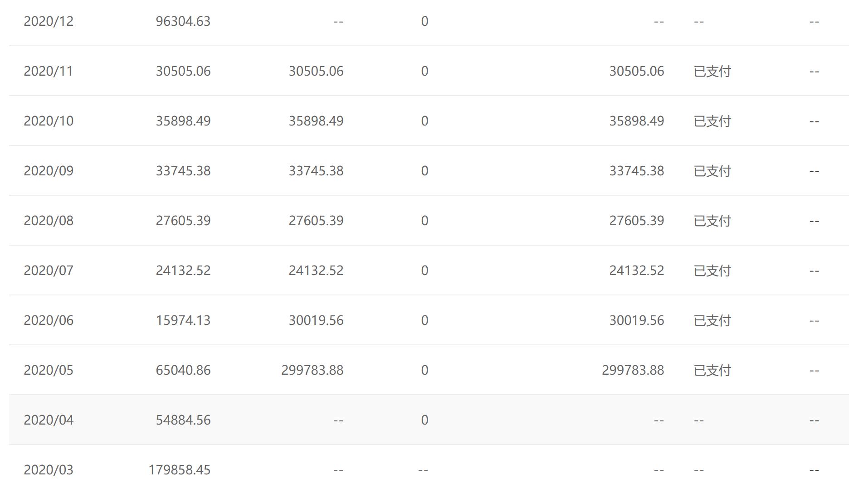This screenshot has width=868, height=493.
Task: Select the 2020/07 date cell
Action: click(49, 271)
